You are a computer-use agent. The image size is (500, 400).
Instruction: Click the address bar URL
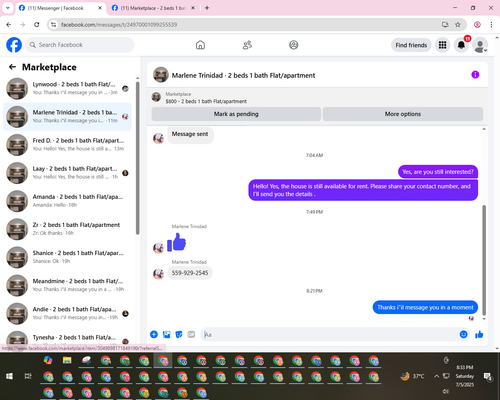[x=119, y=25]
